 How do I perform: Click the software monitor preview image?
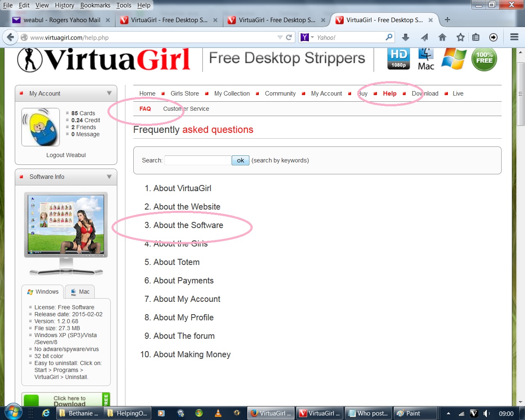tap(66, 233)
